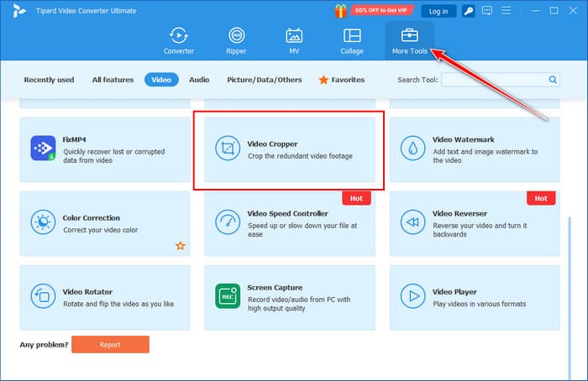588x381 pixels.
Task: Click the orange Report button
Action: [110, 344]
